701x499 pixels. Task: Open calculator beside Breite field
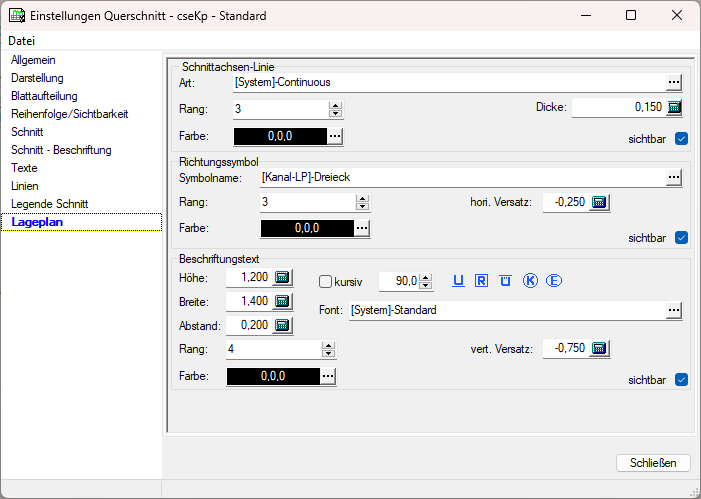click(x=283, y=301)
